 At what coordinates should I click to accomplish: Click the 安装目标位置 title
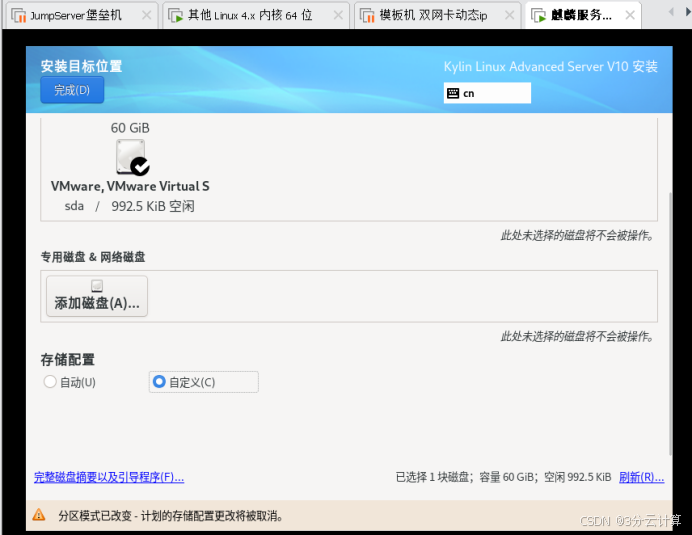81,66
